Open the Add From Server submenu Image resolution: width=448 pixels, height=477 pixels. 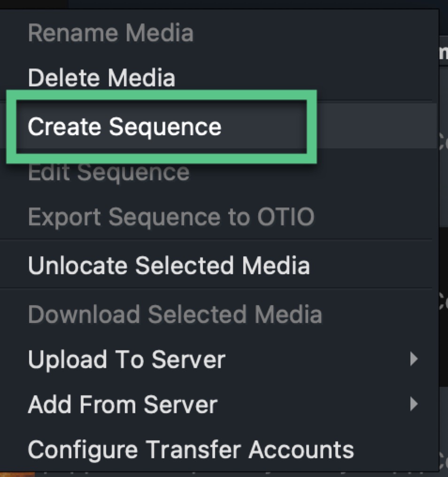(123, 404)
